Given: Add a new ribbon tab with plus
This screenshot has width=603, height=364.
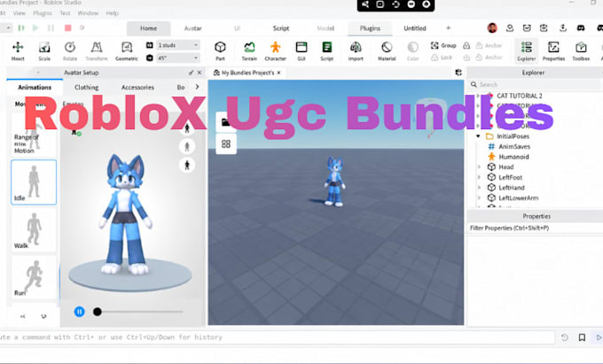Looking at the screenshot, I should coord(448,27).
